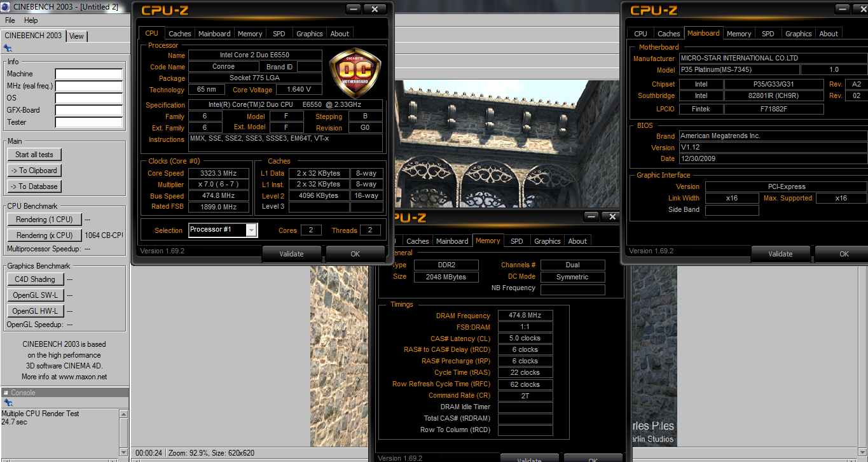Open SPD tab in Memory window
Screen dimensions: 868x462
517,241
